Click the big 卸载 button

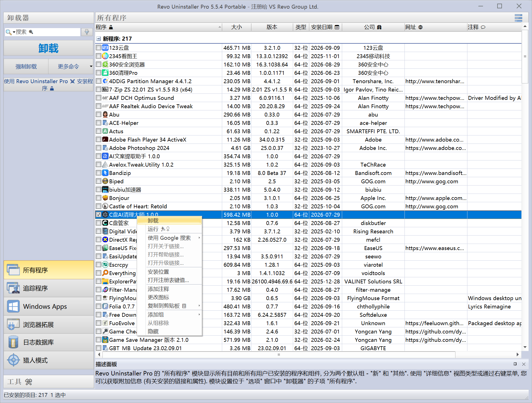48,48
